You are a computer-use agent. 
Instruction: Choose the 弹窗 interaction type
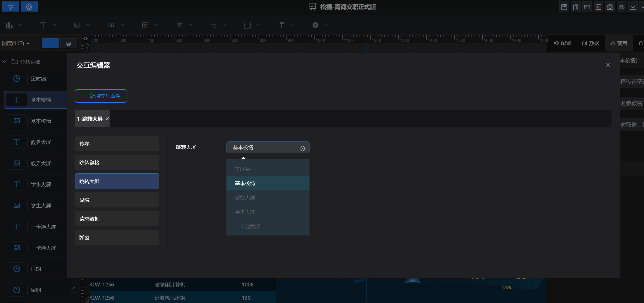point(117,237)
